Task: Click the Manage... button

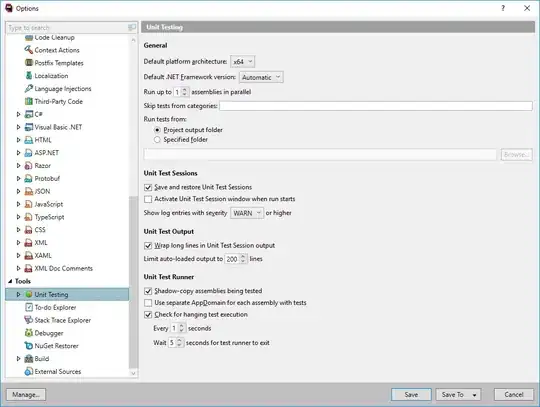Action: click(26, 395)
